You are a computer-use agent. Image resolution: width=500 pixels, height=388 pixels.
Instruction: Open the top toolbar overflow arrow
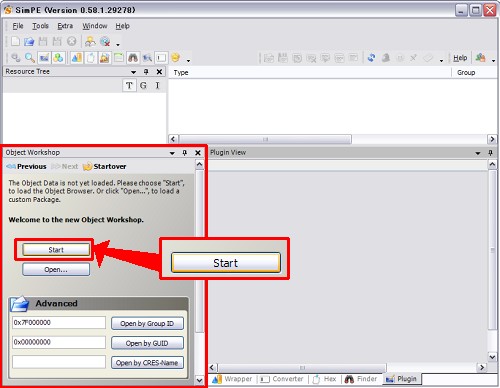118,44
